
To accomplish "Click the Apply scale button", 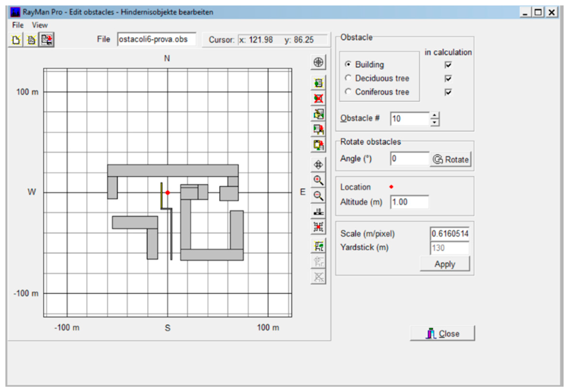I will tap(445, 264).
